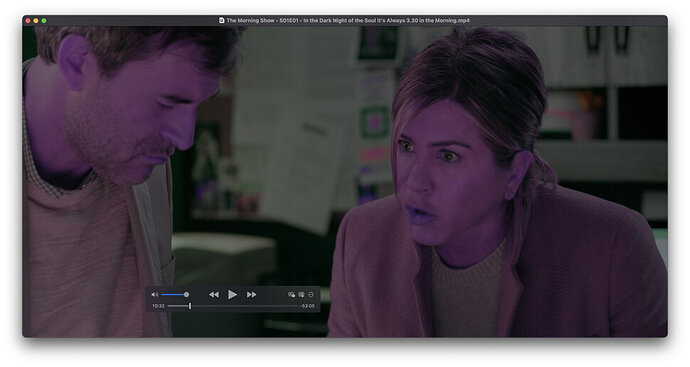690x367 pixels.
Task: Toggle the remaining time display -53:05
Action: 307,306
